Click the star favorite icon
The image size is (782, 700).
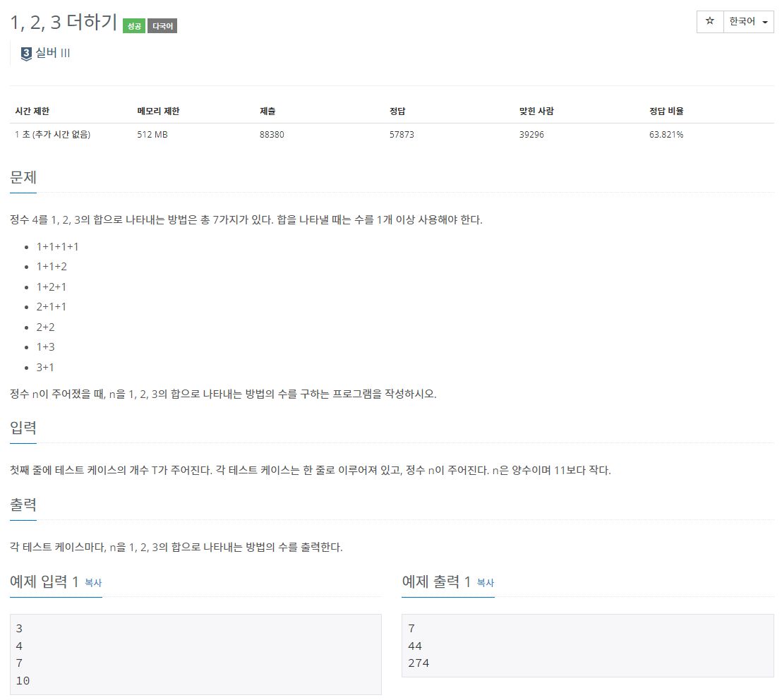[710, 21]
